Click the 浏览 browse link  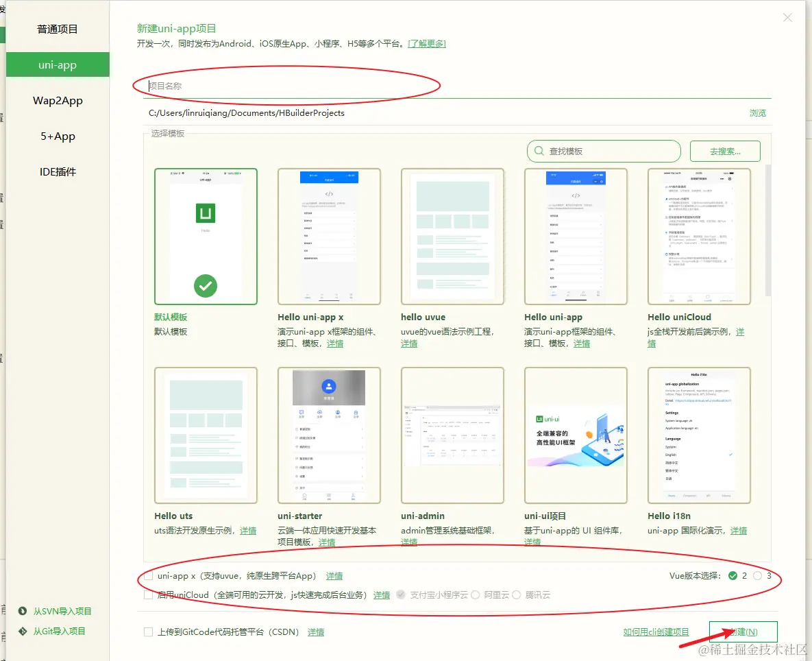coord(757,113)
